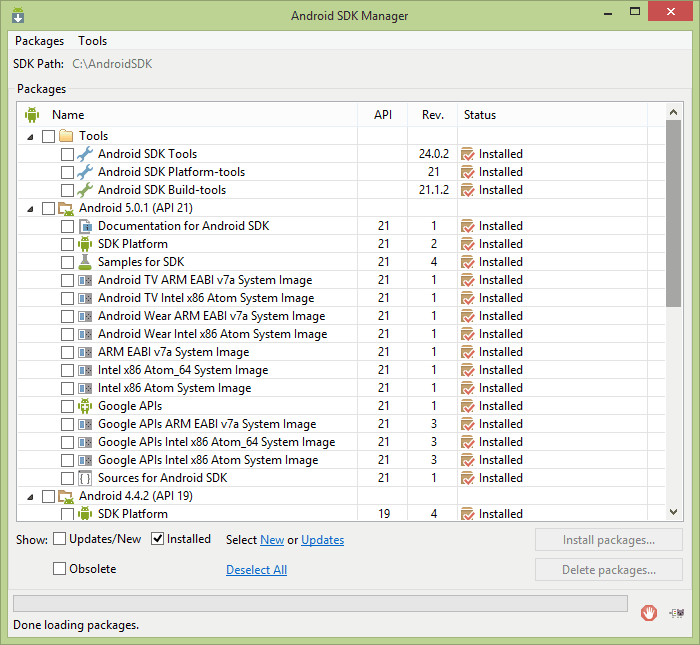Image resolution: width=700 pixels, height=645 pixels.
Task: Click the icon of Google APIs Intel x86 Atom System Image
Action: pyautogui.click(x=85, y=460)
